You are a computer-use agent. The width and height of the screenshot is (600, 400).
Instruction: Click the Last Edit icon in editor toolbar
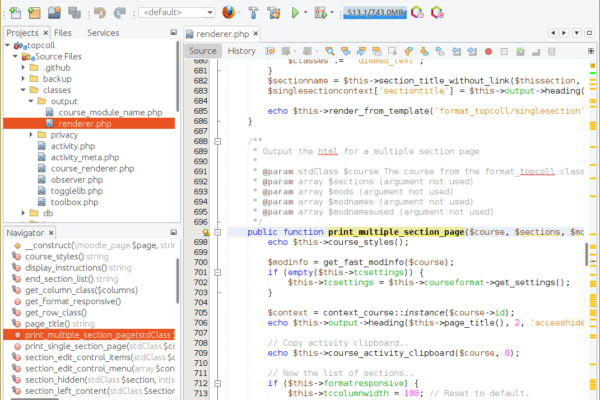coord(270,51)
